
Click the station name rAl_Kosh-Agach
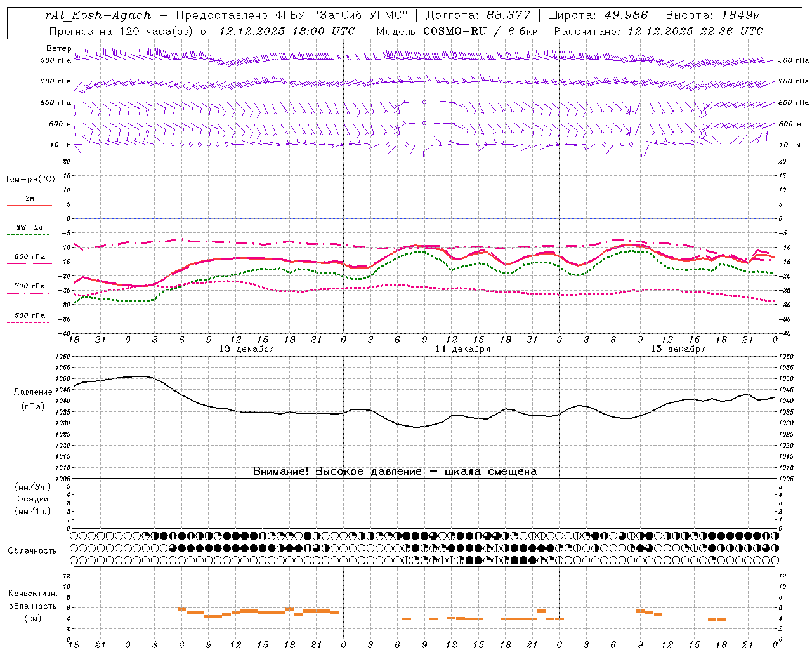[98, 15]
